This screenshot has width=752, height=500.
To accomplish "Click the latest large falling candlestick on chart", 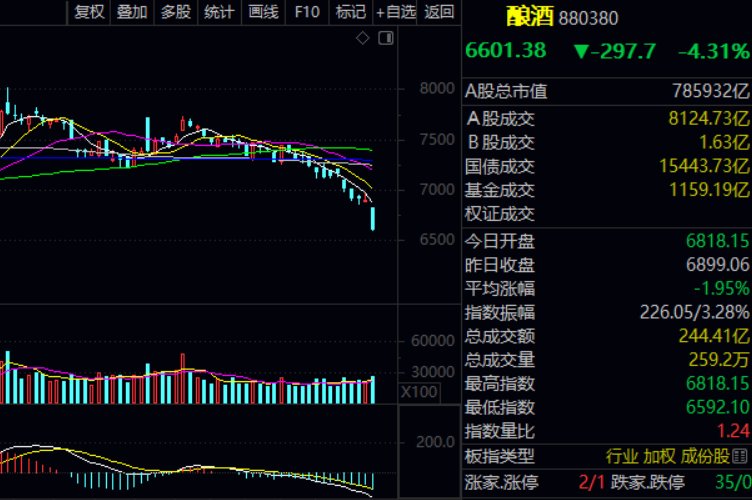I will (x=373, y=218).
